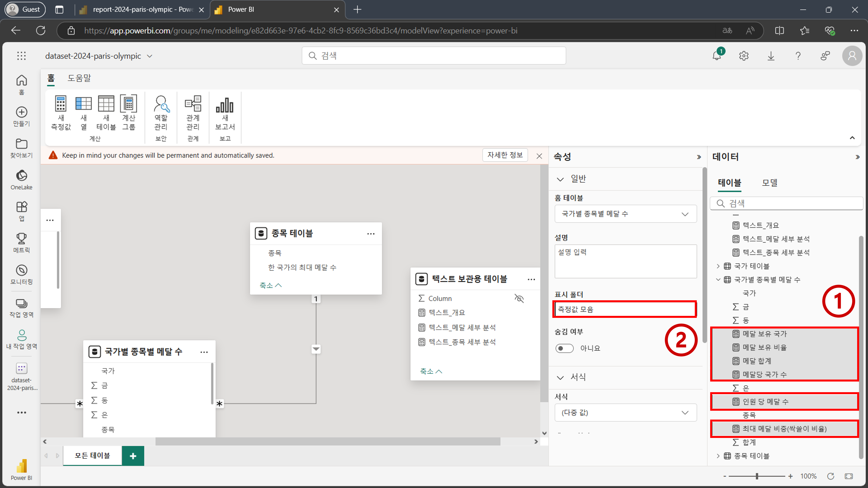
Task: Collapse the 서식 section header
Action: click(560, 378)
